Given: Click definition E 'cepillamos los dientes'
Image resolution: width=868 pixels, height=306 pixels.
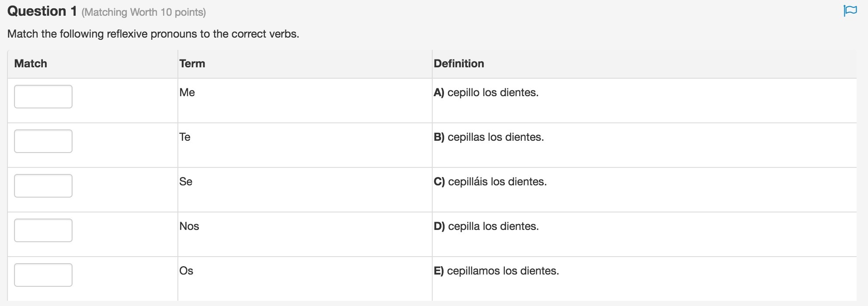Looking at the screenshot, I should [x=496, y=271].
